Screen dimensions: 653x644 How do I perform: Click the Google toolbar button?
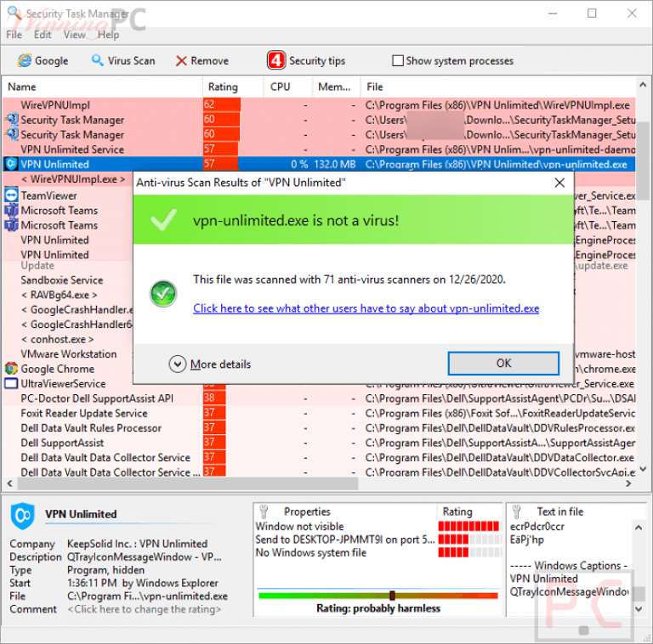(x=43, y=60)
